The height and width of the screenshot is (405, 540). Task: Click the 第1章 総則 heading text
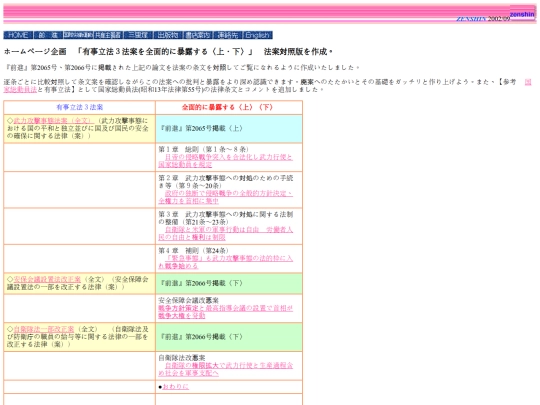(x=203, y=149)
